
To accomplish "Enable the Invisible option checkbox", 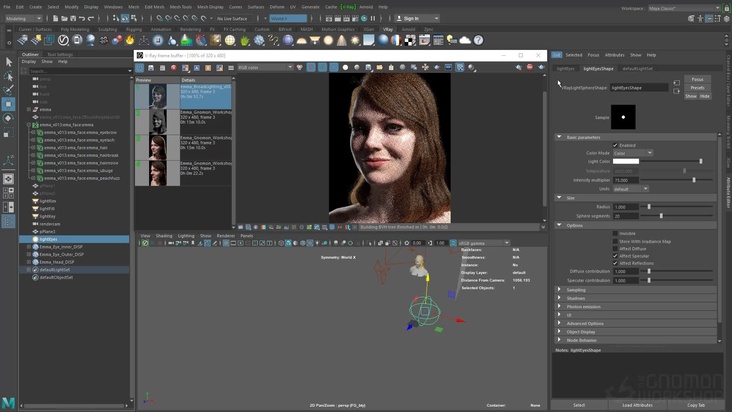I will (616, 233).
